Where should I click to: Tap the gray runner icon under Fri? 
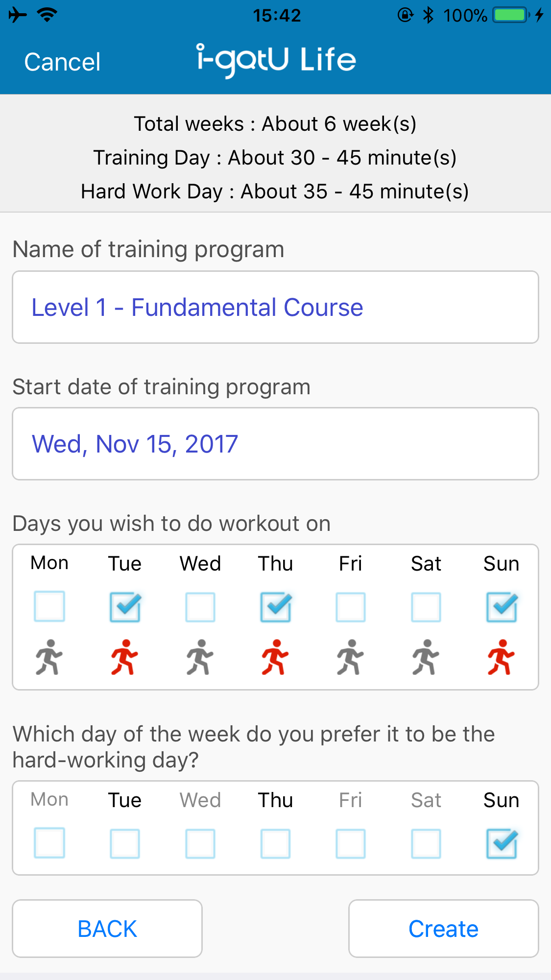[x=350, y=657]
